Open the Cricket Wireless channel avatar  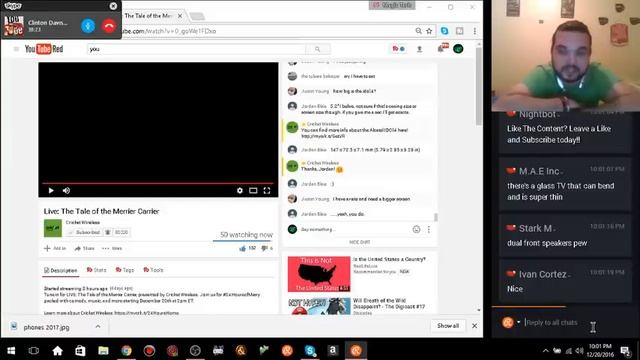53,228
